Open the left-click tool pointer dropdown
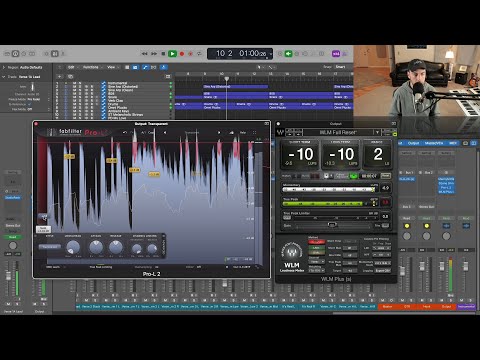The width and height of the screenshot is (480, 360). 260,67
